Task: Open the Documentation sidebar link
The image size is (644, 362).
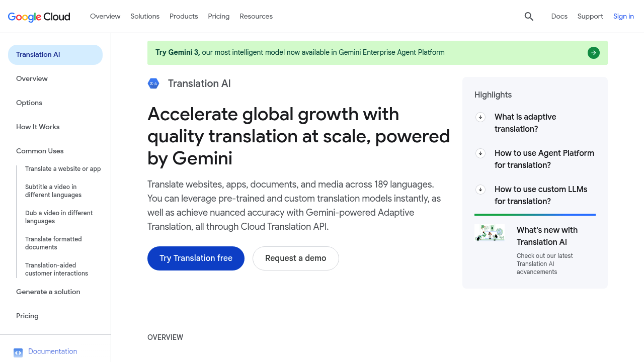Action: 53,351
